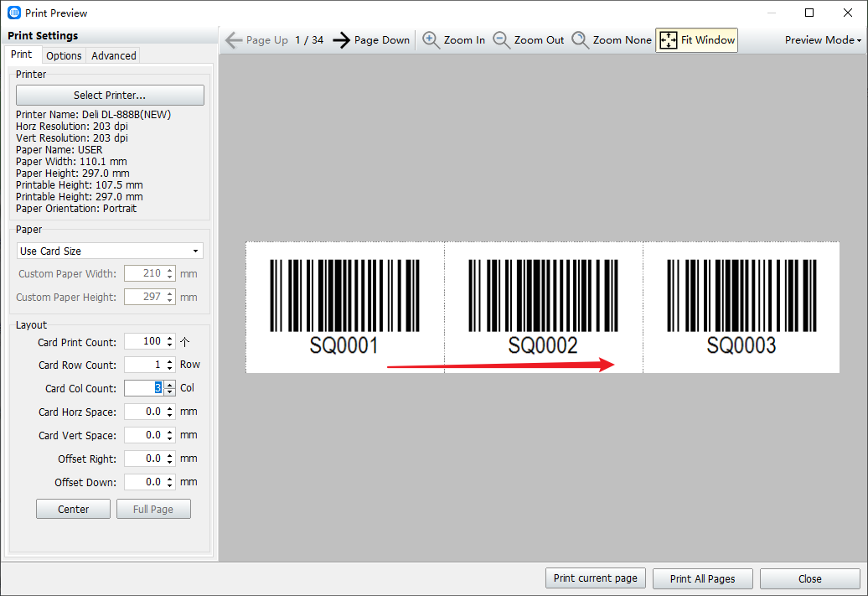Click the Full Page button
This screenshot has width=868, height=596.
153,509
